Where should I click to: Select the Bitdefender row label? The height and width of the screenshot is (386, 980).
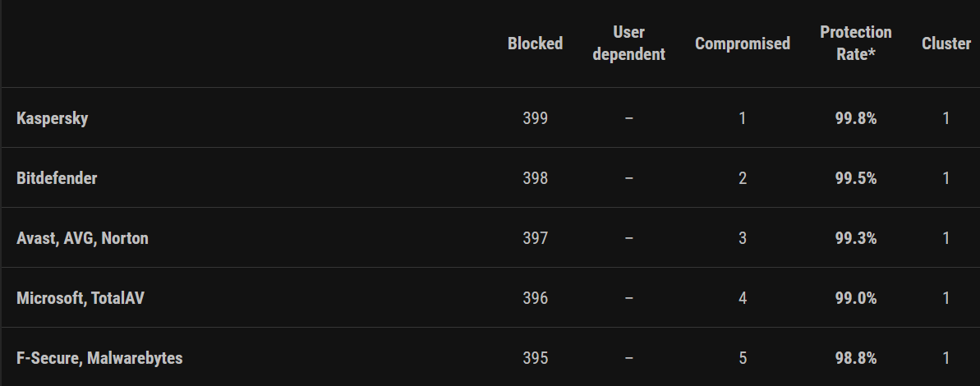pos(57,179)
